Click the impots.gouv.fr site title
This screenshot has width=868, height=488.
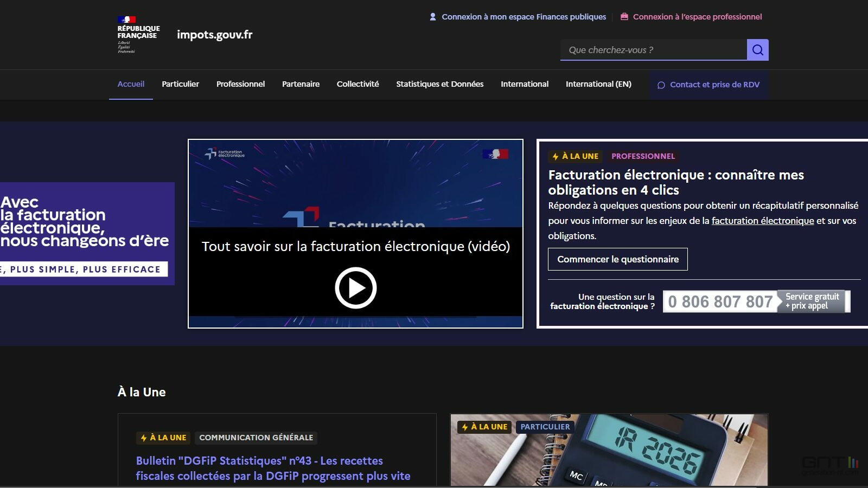(214, 35)
